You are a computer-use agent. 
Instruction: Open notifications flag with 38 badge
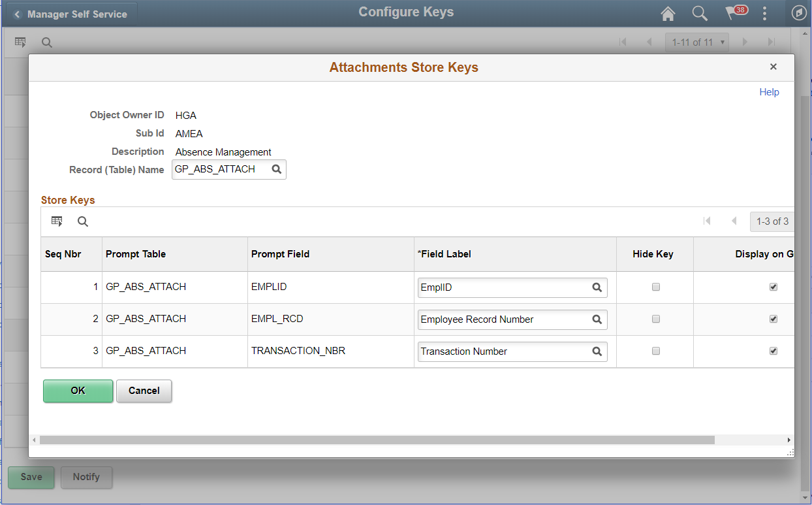(x=736, y=12)
